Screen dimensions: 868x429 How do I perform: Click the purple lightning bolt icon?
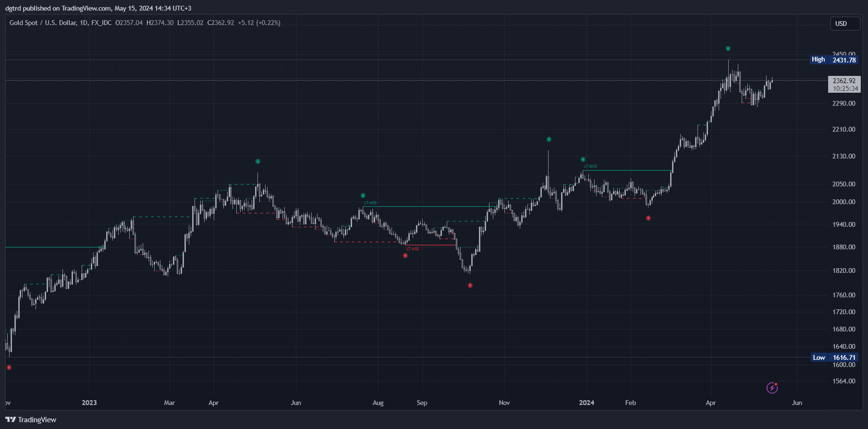[772, 388]
